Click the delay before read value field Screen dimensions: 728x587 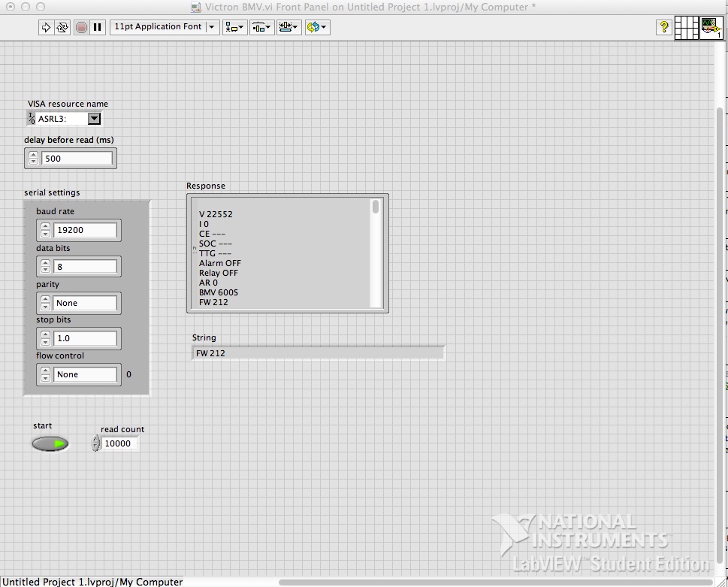pos(77,159)
